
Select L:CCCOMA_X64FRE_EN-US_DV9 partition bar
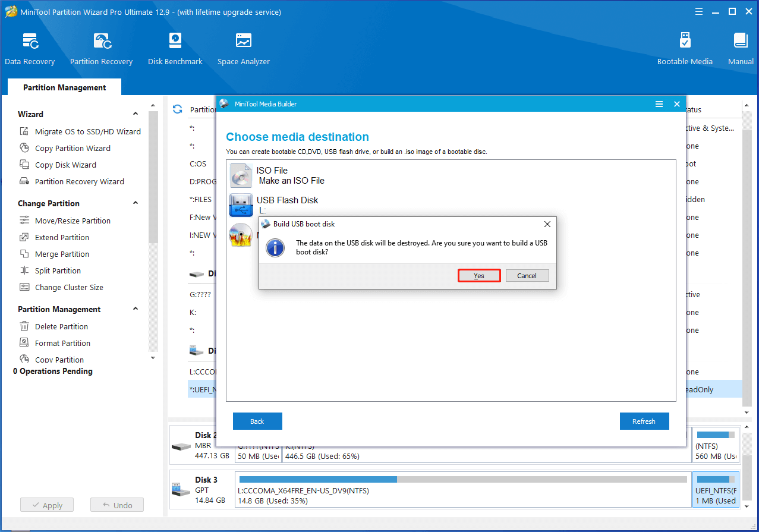[x=463, y=490]
